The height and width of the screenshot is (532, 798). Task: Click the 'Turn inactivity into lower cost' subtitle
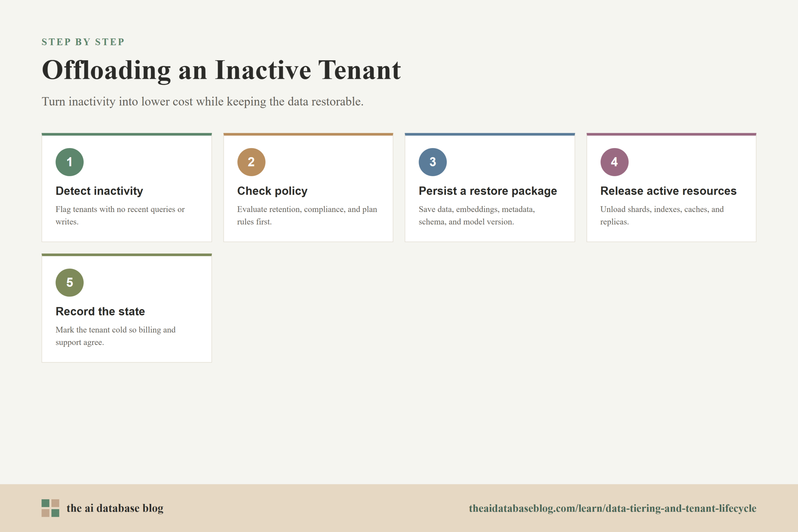(x=203, y=102)
